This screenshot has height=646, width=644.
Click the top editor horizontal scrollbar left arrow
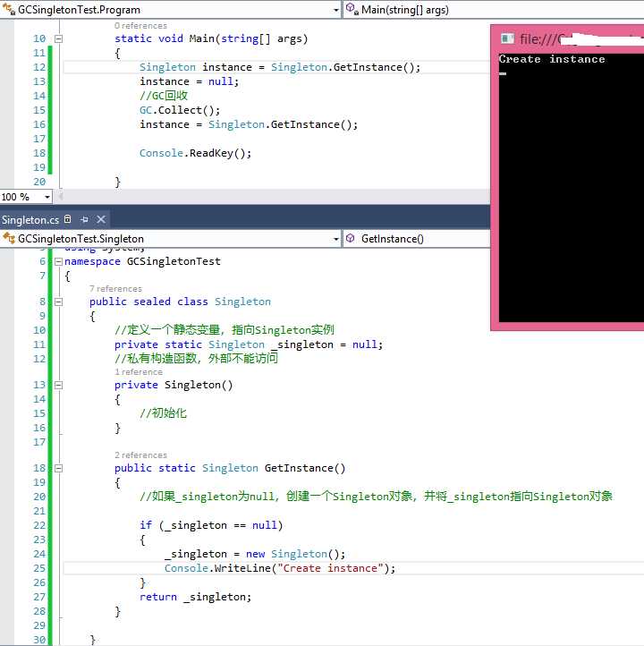click(60, 197)
